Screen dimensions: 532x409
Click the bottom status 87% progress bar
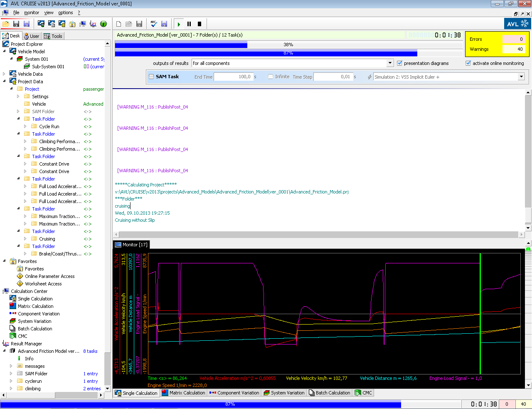coord(230,404)
